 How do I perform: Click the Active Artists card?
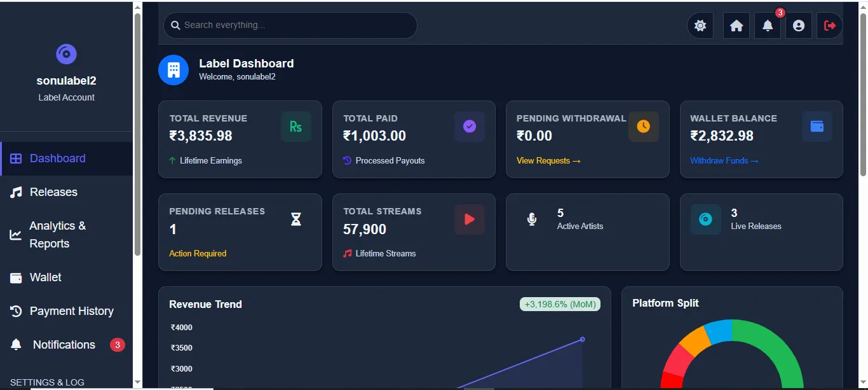click(x=587, y=232)
